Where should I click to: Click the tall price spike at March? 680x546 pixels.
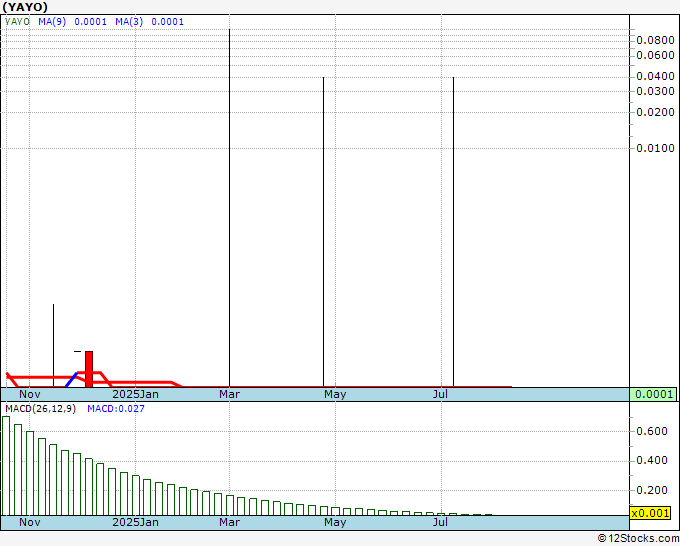(x=230, y=200)
